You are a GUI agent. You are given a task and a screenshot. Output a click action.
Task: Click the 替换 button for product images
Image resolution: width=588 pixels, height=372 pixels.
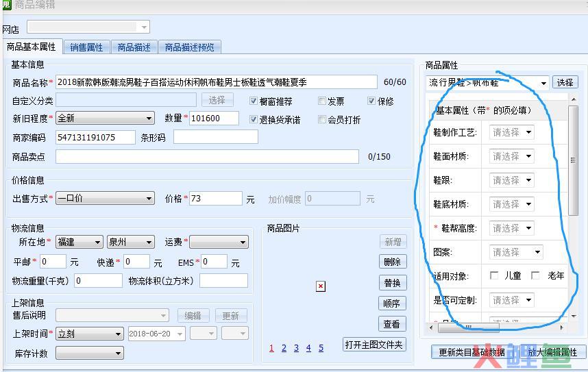click(x=393, y=283)
